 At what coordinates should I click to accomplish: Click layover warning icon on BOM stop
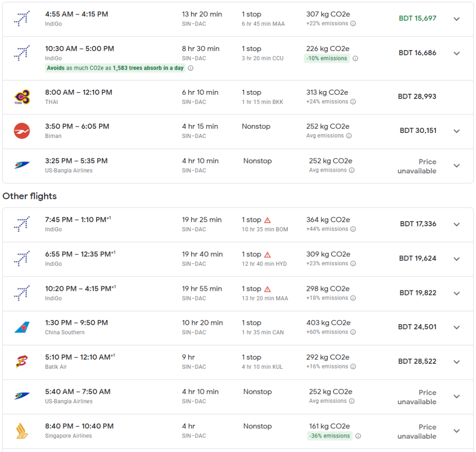click(x=267, y=220)
